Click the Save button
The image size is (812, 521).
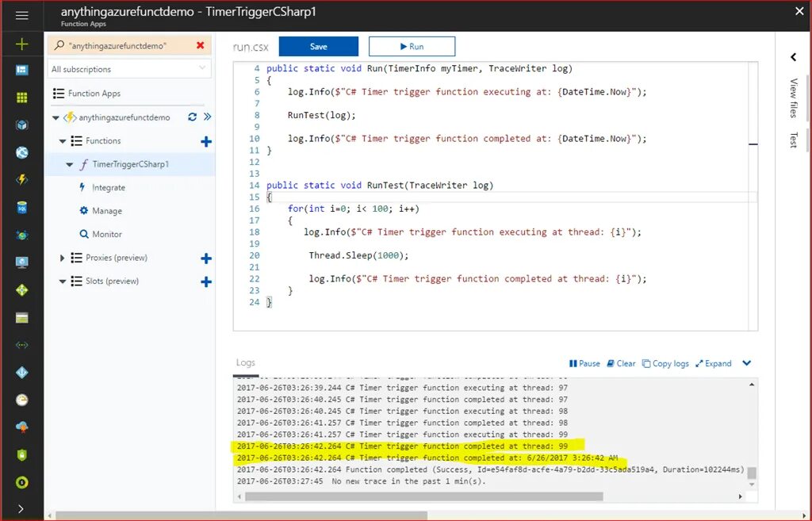319,46
